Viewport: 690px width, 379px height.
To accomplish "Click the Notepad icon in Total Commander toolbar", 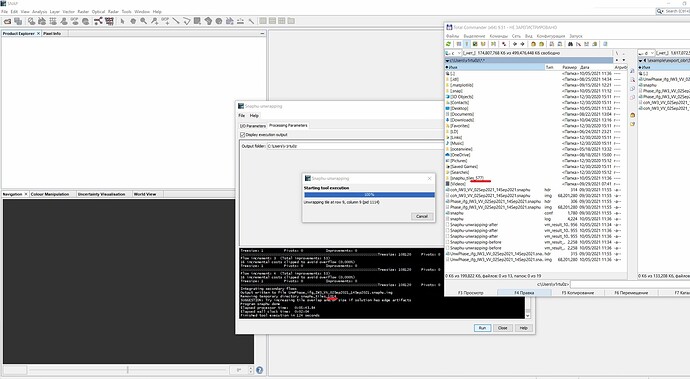I will click(605, 44).
